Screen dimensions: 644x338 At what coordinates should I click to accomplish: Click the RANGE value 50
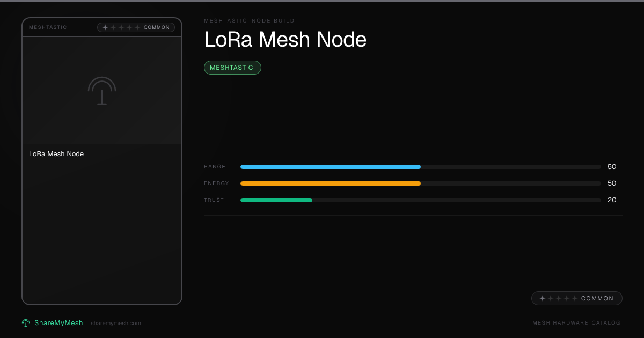pyautogui.click(x=612, y=167)
